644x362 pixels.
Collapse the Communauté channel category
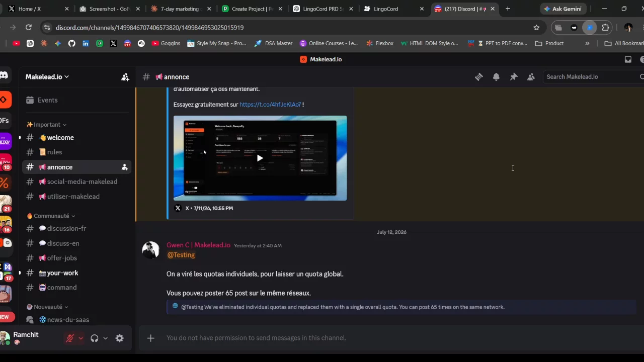click(x=51, y=216)
